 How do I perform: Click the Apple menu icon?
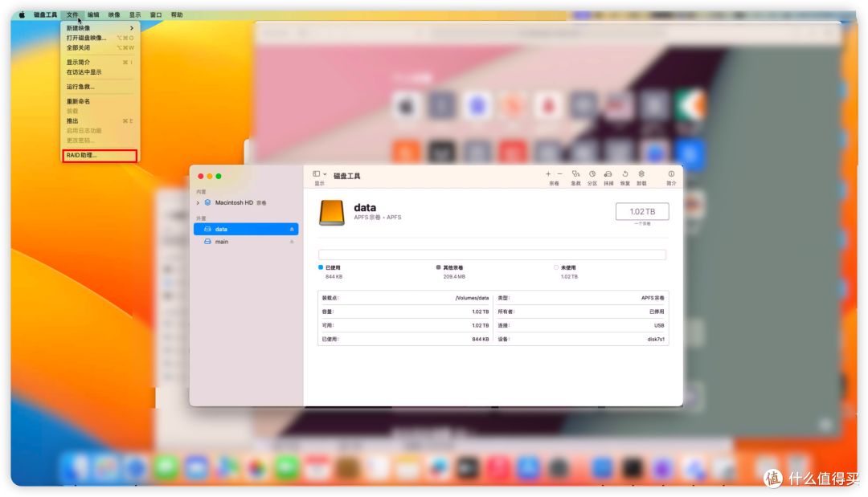(x=22, y=15)
